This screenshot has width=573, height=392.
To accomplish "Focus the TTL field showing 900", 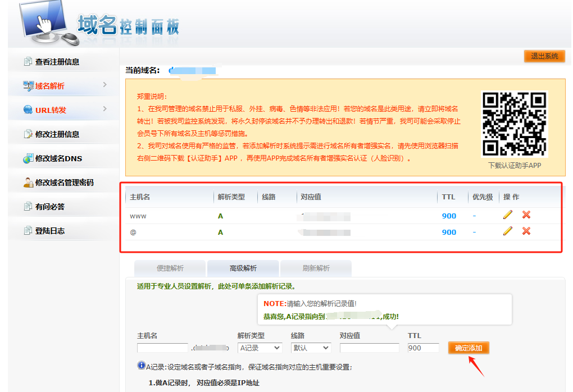I will click(423, 348).
